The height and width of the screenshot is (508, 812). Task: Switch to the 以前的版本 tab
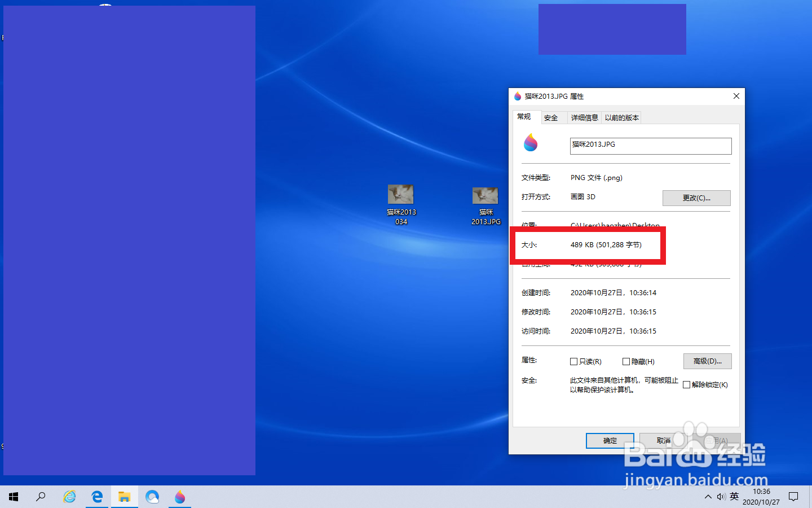[x=621, y=118]
